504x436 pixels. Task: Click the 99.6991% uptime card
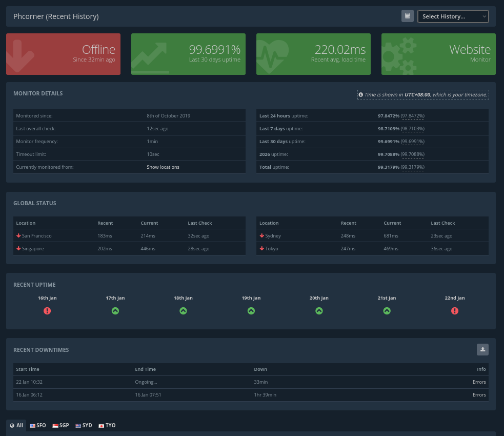tap(188, 54)
